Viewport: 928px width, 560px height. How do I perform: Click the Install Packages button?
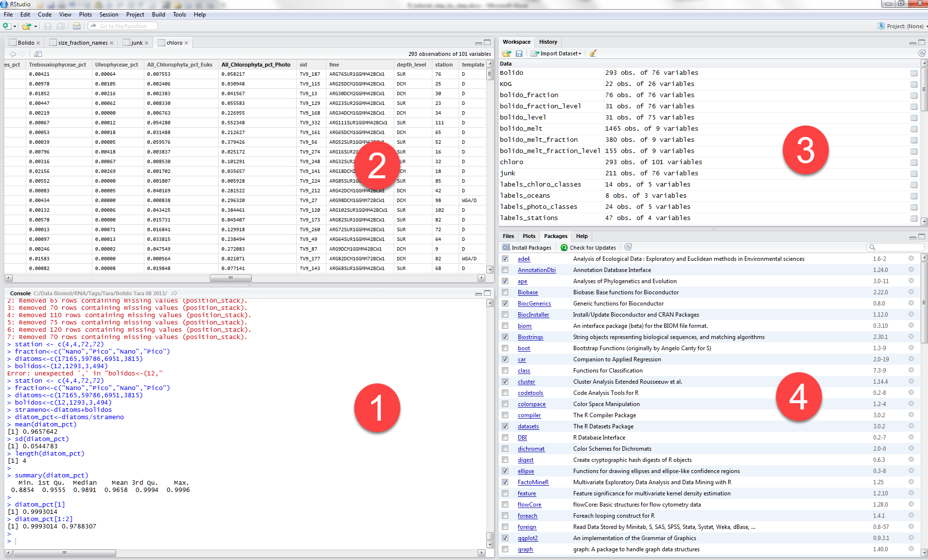coord(527,248)
